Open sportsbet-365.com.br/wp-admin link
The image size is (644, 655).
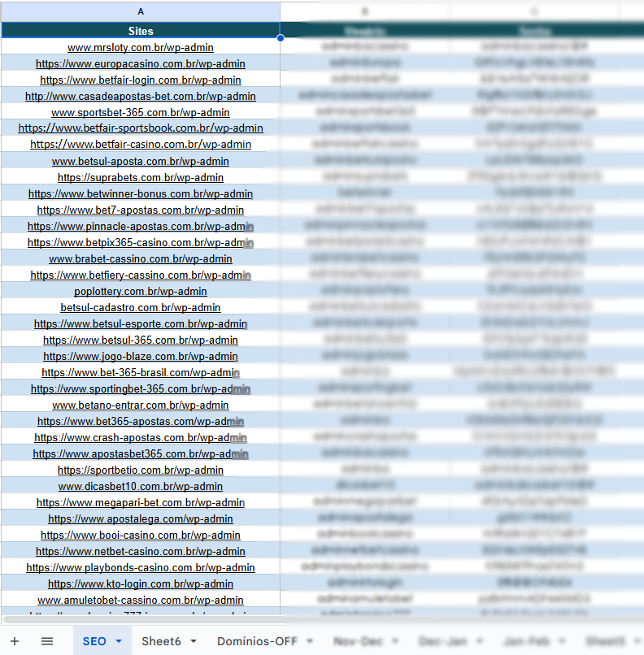pyautogui.click(x=141, y=113)
